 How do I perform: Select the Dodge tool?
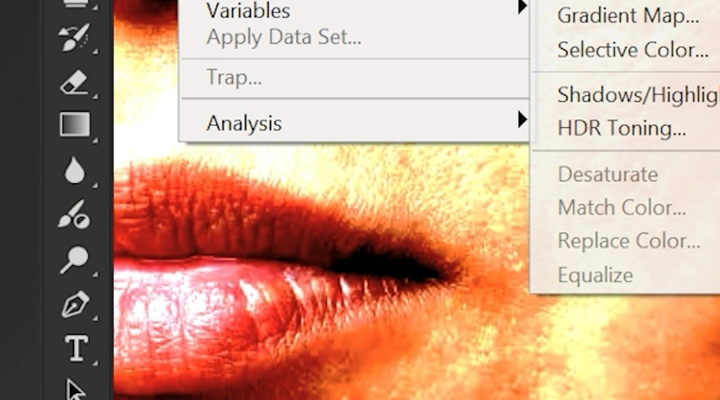click(74, 260)
